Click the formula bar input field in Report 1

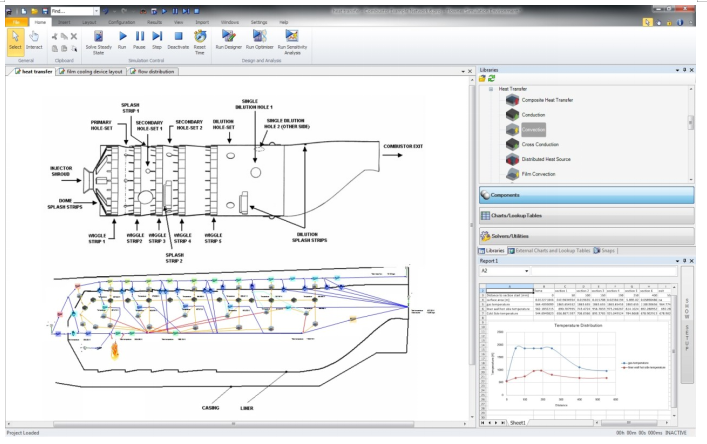pyautogui.click(x=604, y=271)
